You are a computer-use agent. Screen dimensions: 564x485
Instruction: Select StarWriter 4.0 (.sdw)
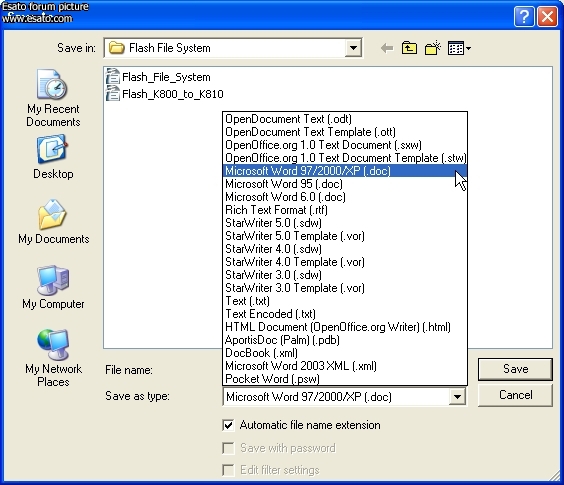(x=345, y=249)
